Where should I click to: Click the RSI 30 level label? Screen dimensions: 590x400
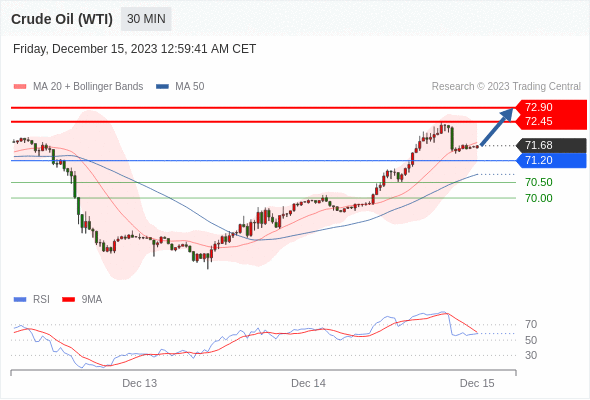click(x=531, y=355)
